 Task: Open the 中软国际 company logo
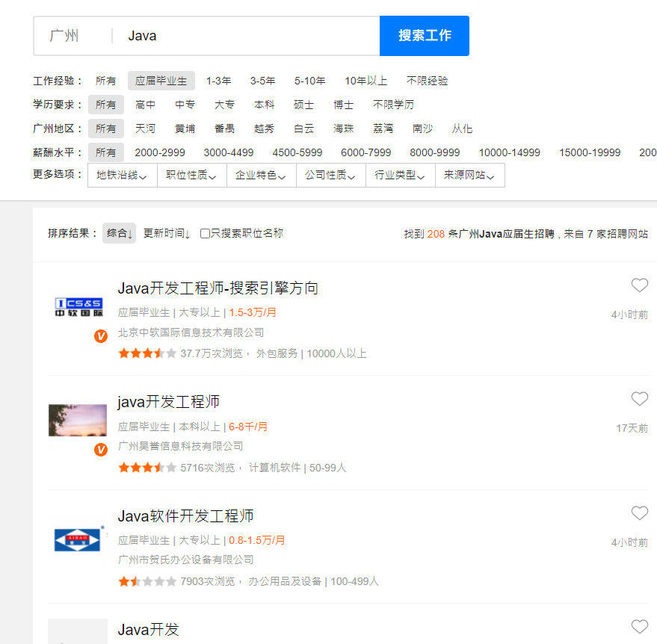[x=78, y=307]
